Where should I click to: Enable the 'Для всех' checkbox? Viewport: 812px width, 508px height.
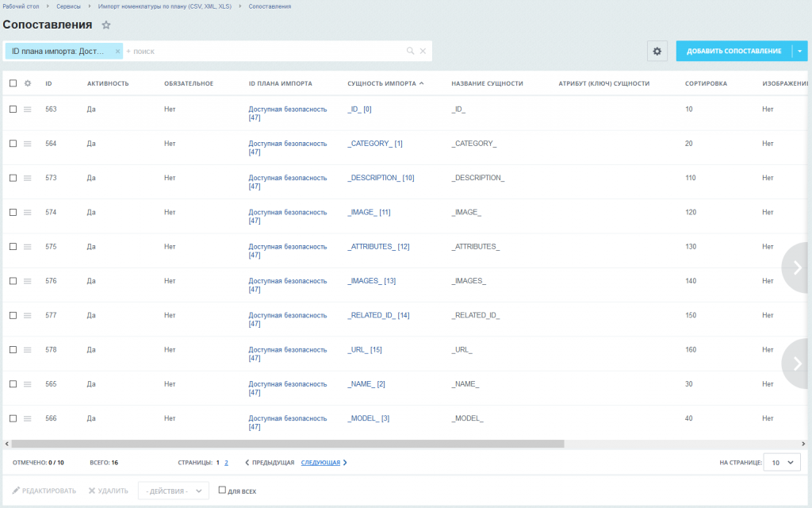[222, 490]
